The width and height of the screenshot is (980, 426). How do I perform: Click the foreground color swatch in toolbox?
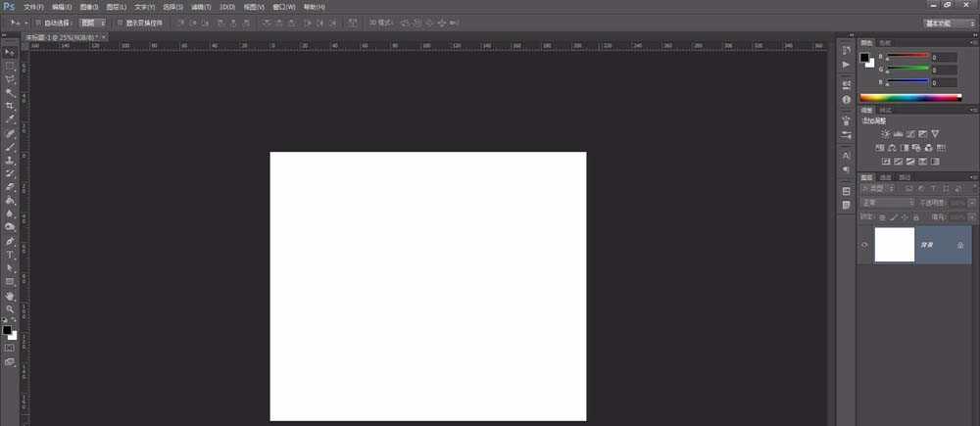7,330
